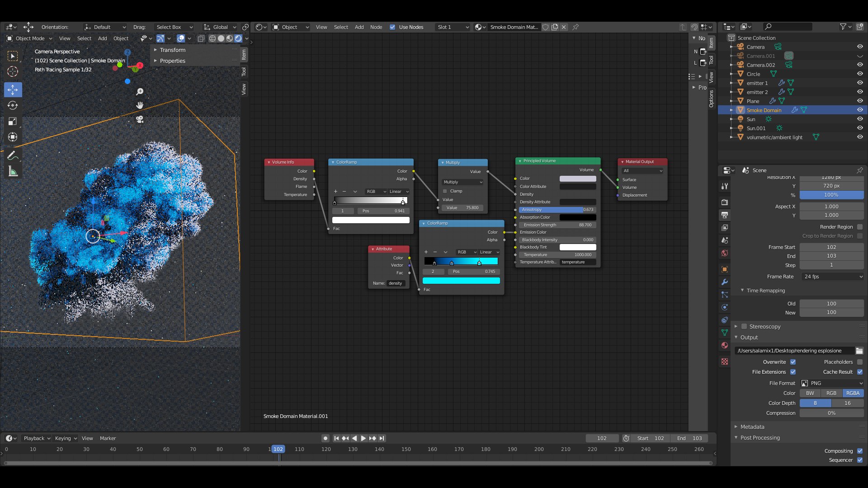Select the Rotate tool in toolbar
Screen dimensions: 868x488
(13, 105)
